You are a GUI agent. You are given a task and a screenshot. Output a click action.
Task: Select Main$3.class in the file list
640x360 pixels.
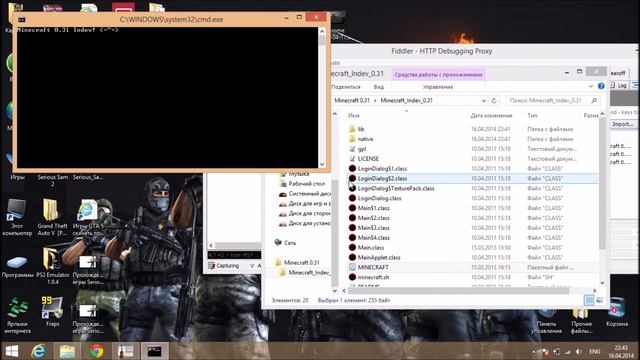coord(373,227)
